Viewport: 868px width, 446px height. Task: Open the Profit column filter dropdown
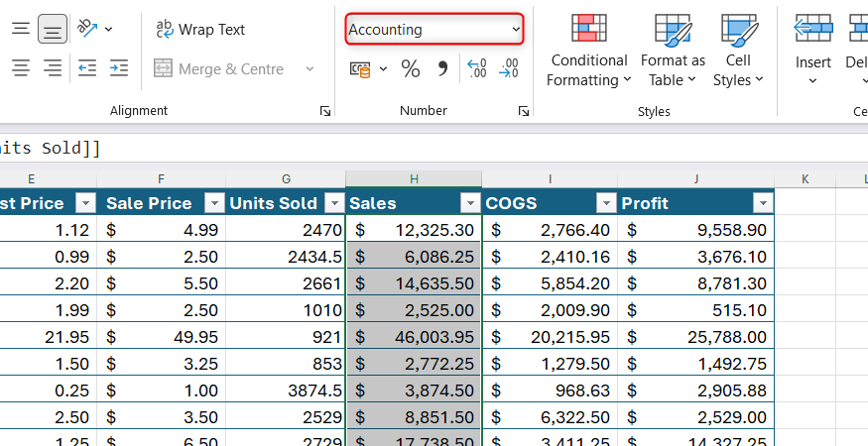pos(763,203)
